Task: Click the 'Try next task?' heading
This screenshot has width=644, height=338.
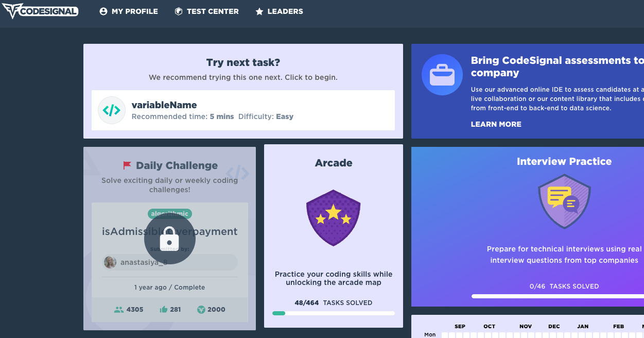Action: tap(243, 63)
